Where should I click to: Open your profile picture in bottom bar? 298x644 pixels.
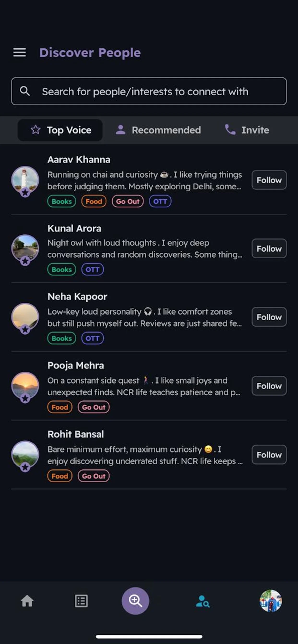tap(270, 601)
